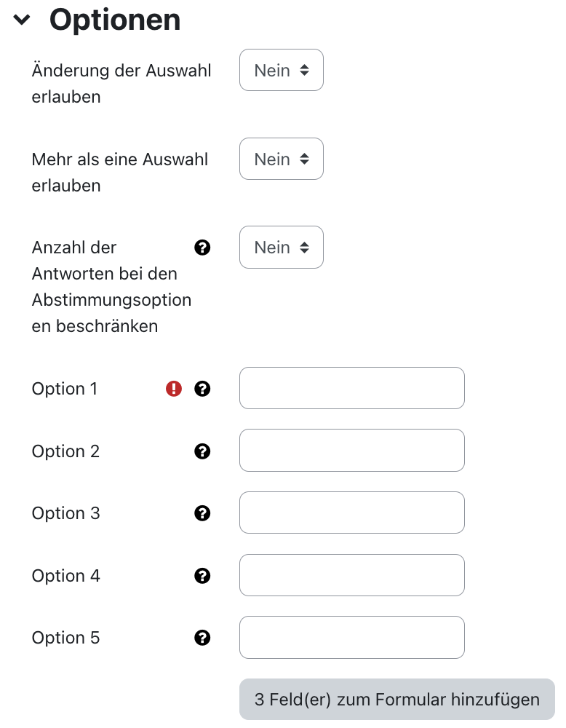Screen dimensions: 566x728
Task: Select the Option 1 text field
Action: point(351,388)
